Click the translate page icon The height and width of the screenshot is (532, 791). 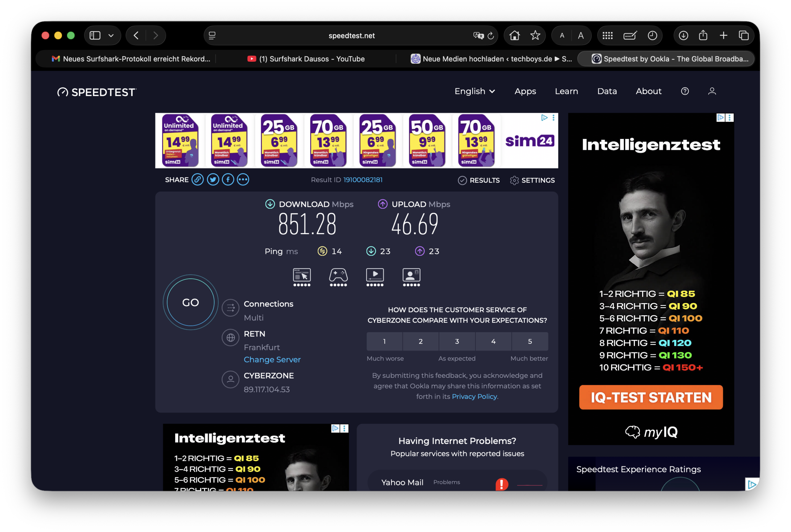[478, 35]
